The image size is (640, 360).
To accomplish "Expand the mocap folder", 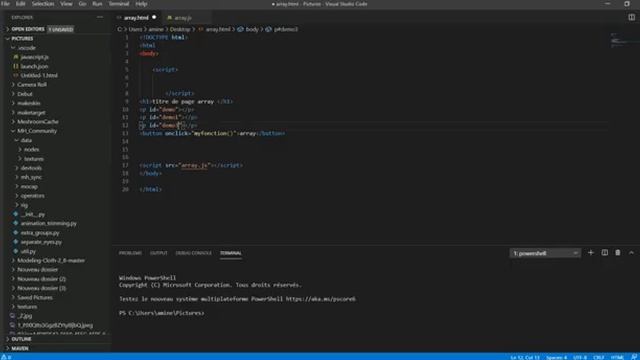I will (29, 187).
